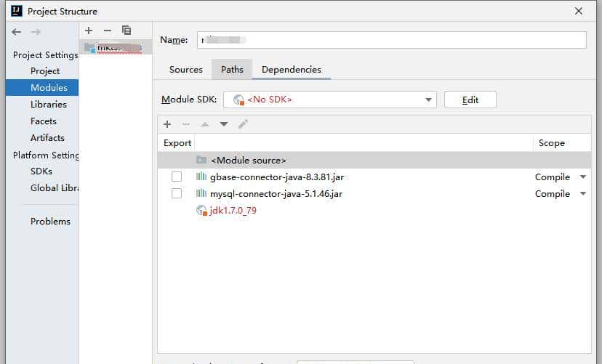Viewport: 602px width, 364px height.
Task: Click Compile scope for gbase-connector jar
Action: click(552, 177)
